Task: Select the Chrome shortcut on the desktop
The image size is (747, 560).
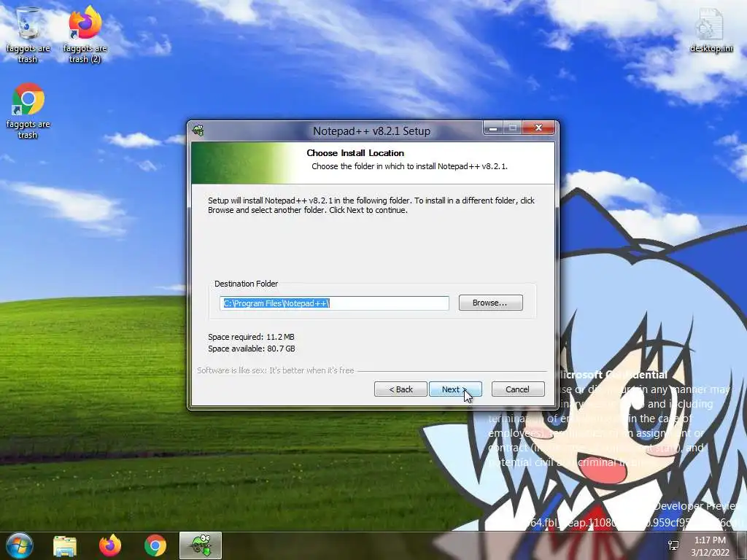Action: click(x=28, y=111)
